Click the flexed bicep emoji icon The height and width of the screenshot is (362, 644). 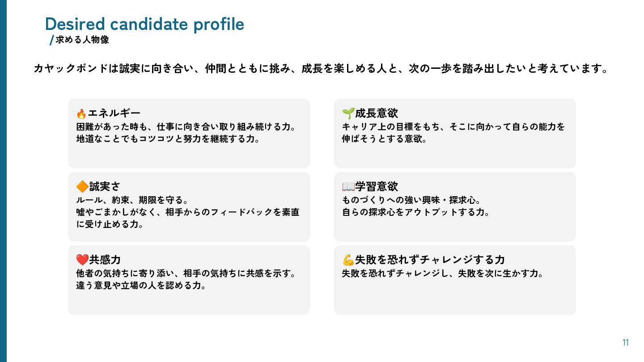(348, 260)
